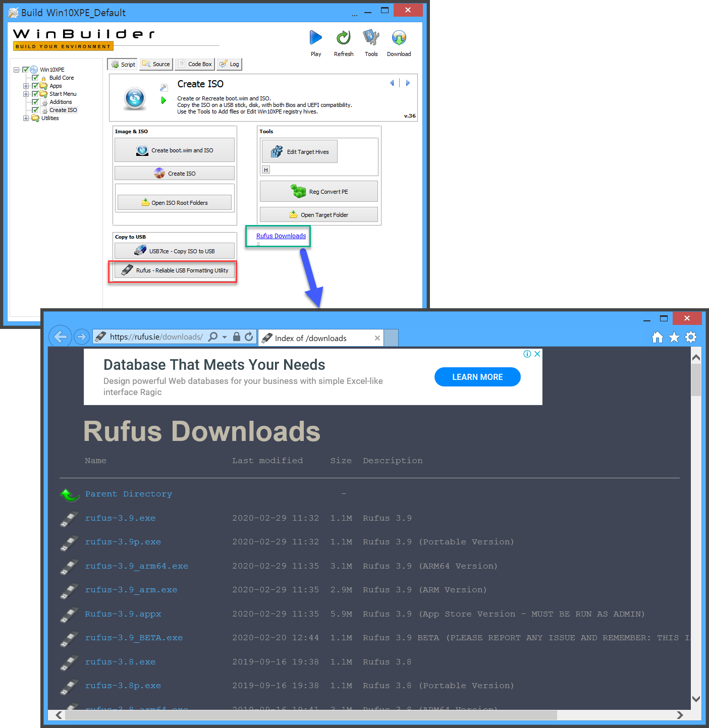Image resolution: width=709 pixels, height=728 pixels.
Task: Click the rufus-3.9_BETA.exe link
Action: [134, 638]
